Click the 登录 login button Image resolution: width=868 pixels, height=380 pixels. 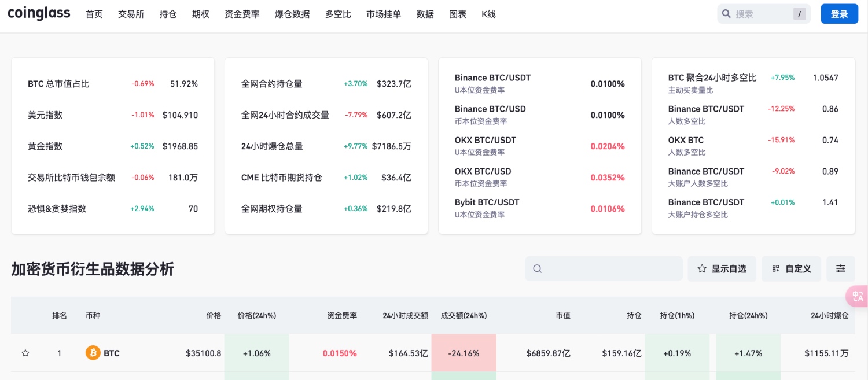[839, 14]
